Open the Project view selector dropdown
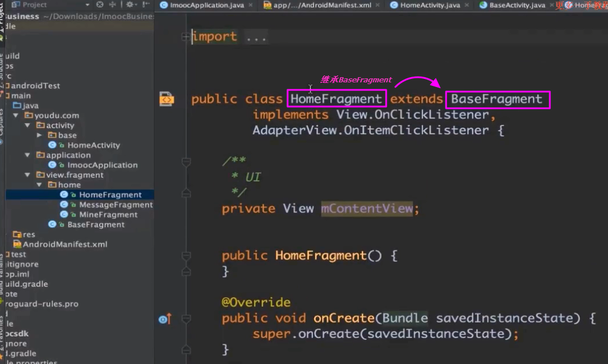Viewport: 608px width, 364px height. (88, 5)
